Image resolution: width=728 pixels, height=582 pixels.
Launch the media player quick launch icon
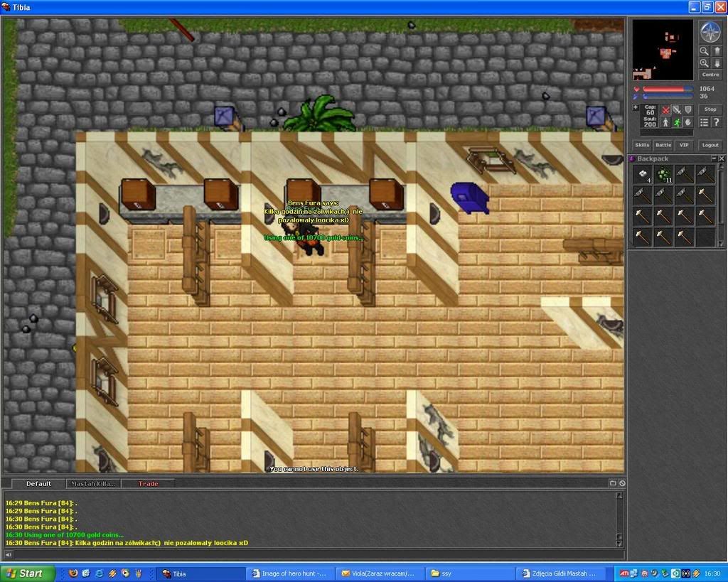(125, 573)
